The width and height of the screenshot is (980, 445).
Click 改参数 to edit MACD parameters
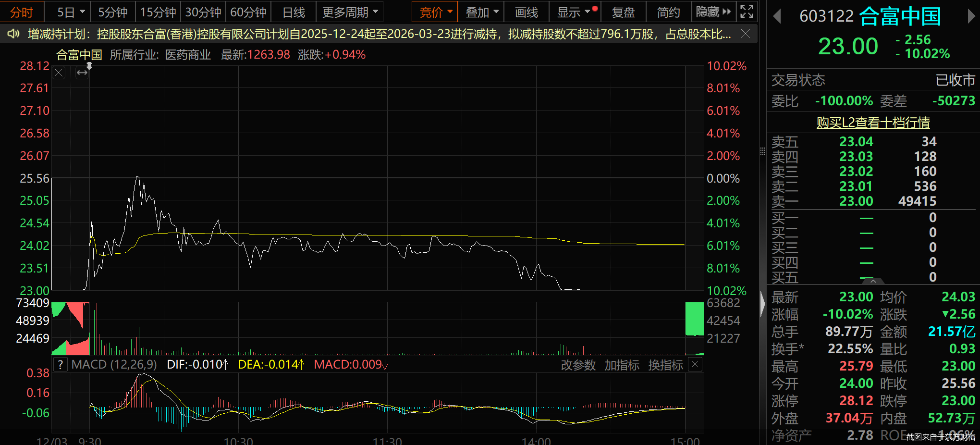[577, 365]
